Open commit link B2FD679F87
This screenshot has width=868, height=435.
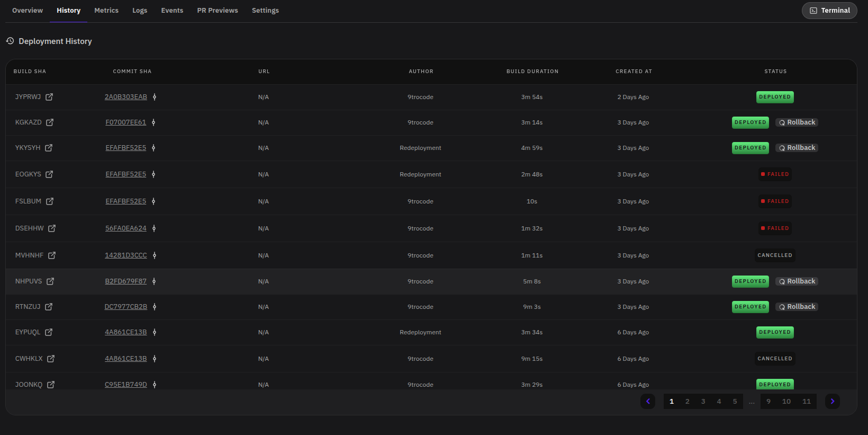(x=126, y=281)
